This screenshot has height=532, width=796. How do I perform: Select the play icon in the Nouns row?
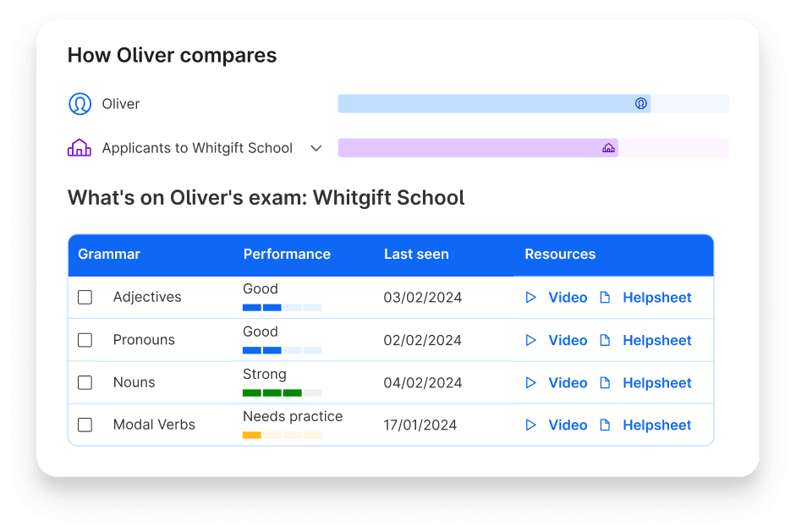531,382
